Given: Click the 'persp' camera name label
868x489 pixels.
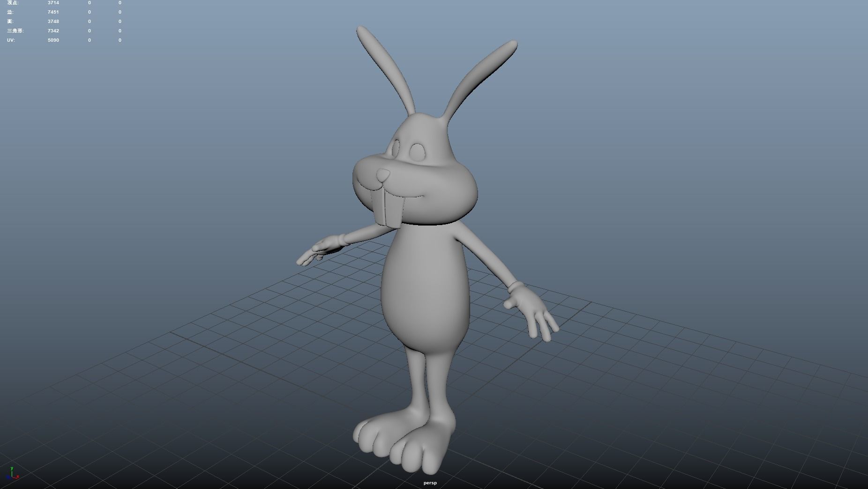Looking at the screenshot, I should point(430,483).
